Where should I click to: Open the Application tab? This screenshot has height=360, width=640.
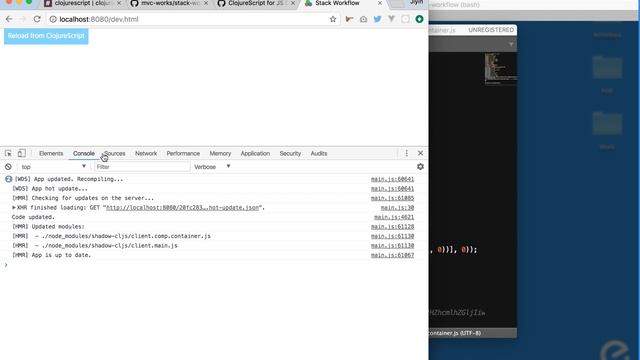coord(255,153)
